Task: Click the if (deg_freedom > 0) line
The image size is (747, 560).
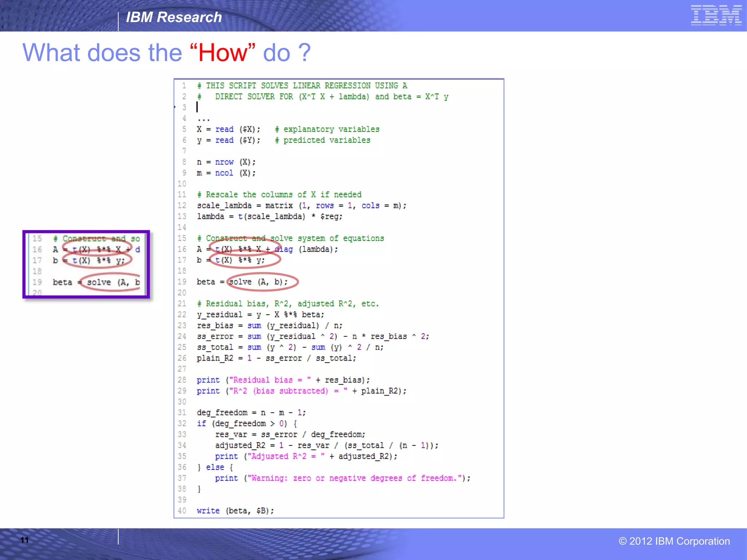Action: pyautogui.click(x=247, y=424)
